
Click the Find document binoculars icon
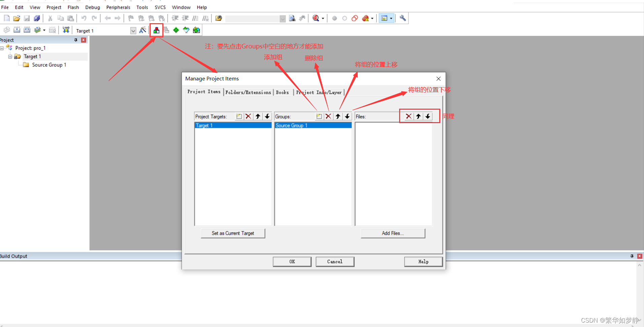(x=292, y=18)
